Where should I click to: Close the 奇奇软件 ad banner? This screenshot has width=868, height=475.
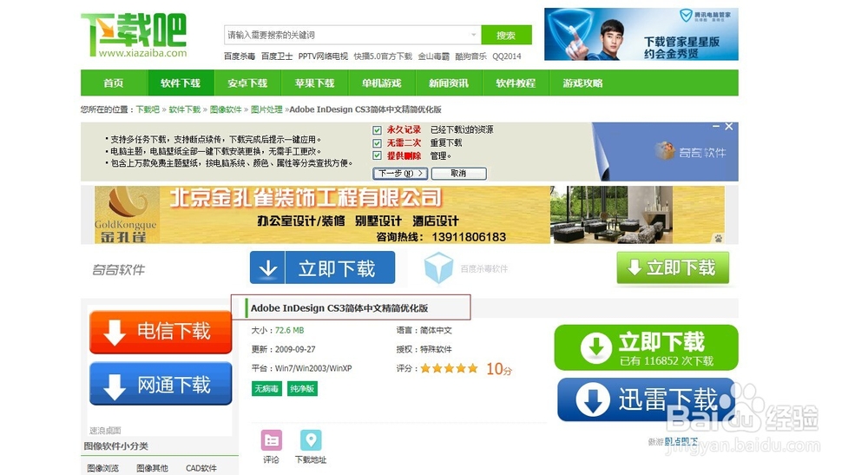point(729,127)
